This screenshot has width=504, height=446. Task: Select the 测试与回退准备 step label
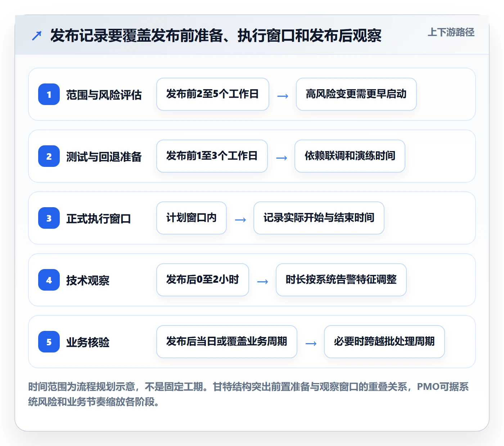(x=104, y=157)
